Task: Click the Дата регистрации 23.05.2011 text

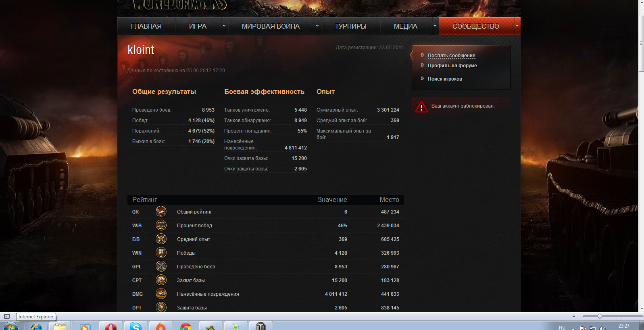Action: (369, 48)
